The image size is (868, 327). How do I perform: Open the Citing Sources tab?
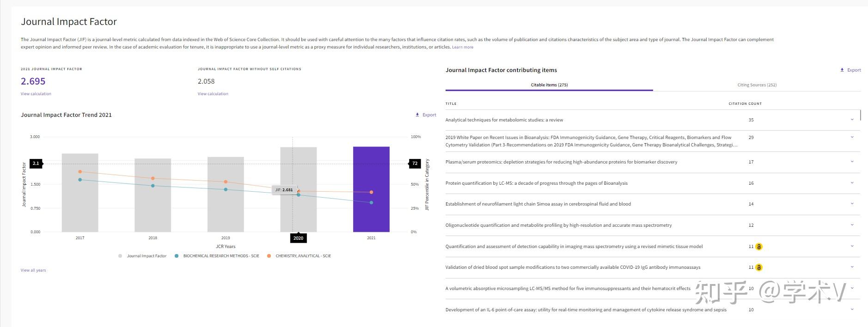[757, 85]
